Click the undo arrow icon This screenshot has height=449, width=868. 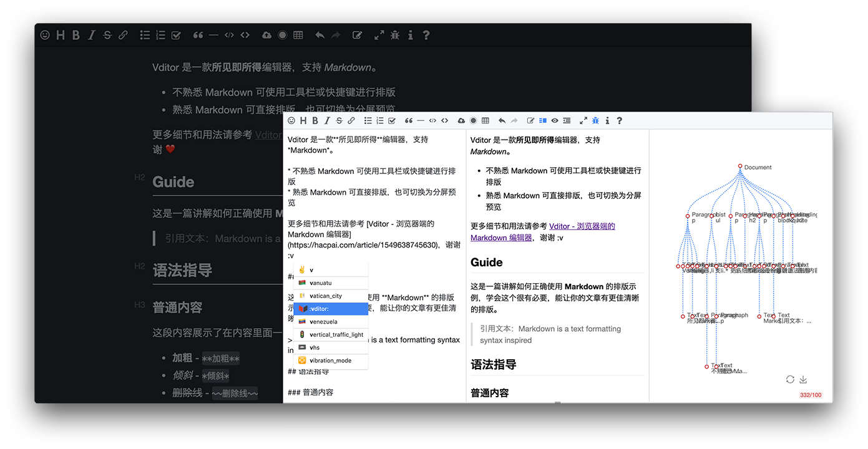click(502, 120)
